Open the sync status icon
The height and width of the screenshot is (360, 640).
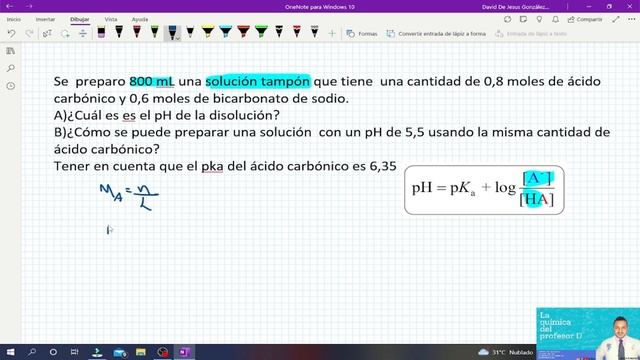(507, 19)
